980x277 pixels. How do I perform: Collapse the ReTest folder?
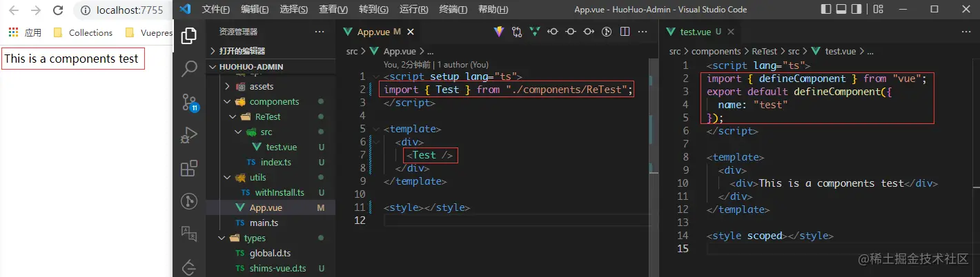(x=271, y=117)
